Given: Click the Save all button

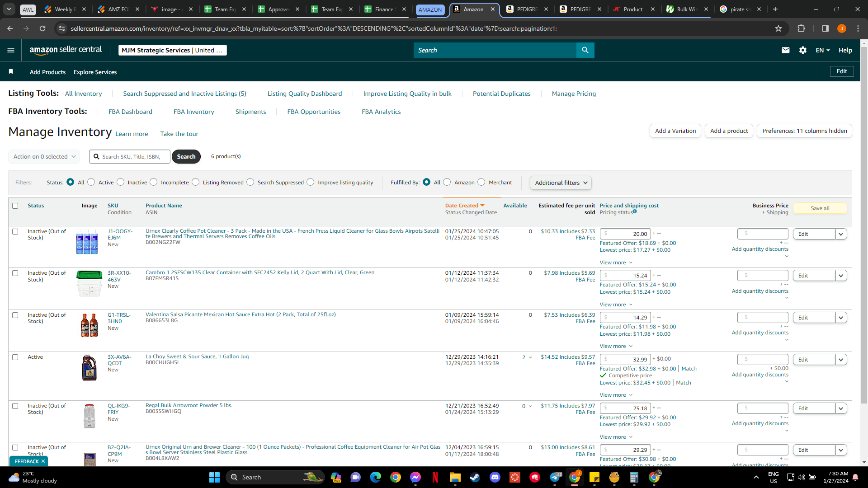Looking at the screenshot, I should pyautogui.click(x=820, y=208).
